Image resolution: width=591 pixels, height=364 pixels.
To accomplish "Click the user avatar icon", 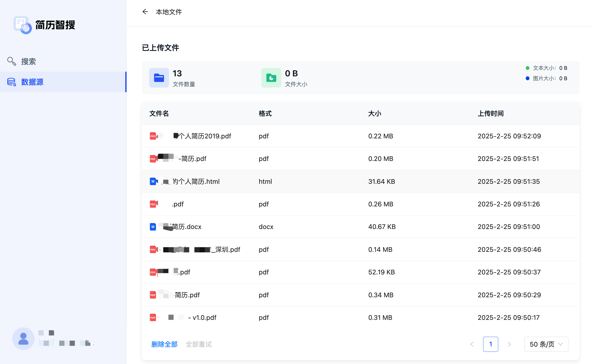I will 23,339.
